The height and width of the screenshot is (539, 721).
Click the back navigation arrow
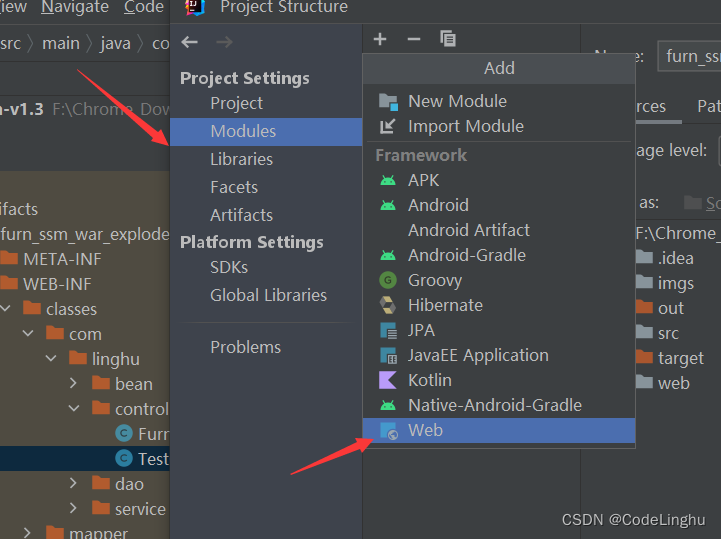point(190,42)
